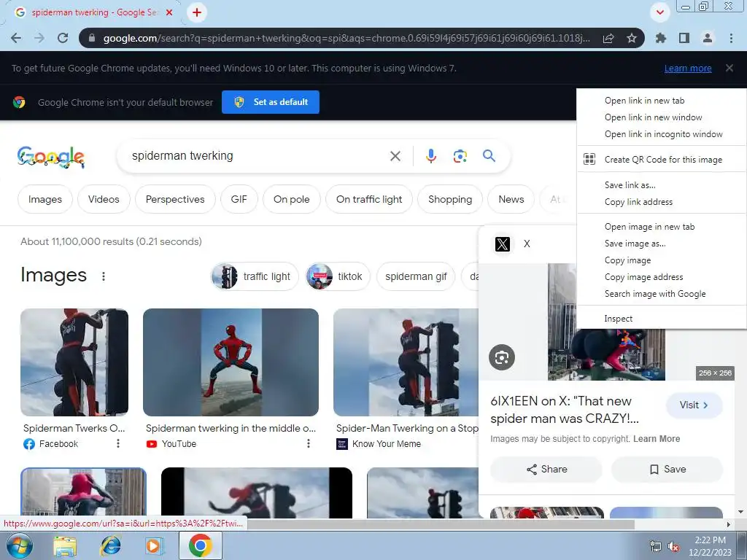Click the Set as default button
Image resolution: width=747 pixels, height=560 pixels.
pyautogui.click(x=271, y=102)
